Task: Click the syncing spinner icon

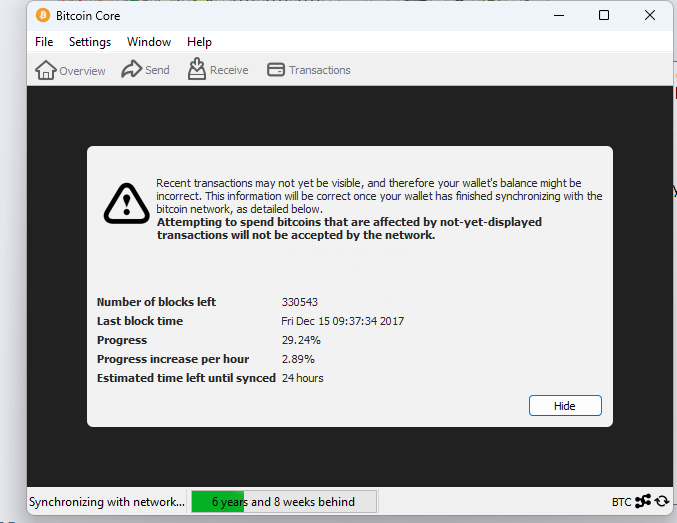Action: (662, 501)
